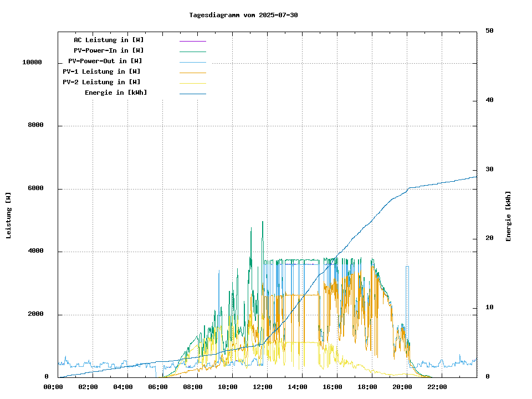
Task: Click the 22:00 time axis tick label
Action: click(437, 387)
